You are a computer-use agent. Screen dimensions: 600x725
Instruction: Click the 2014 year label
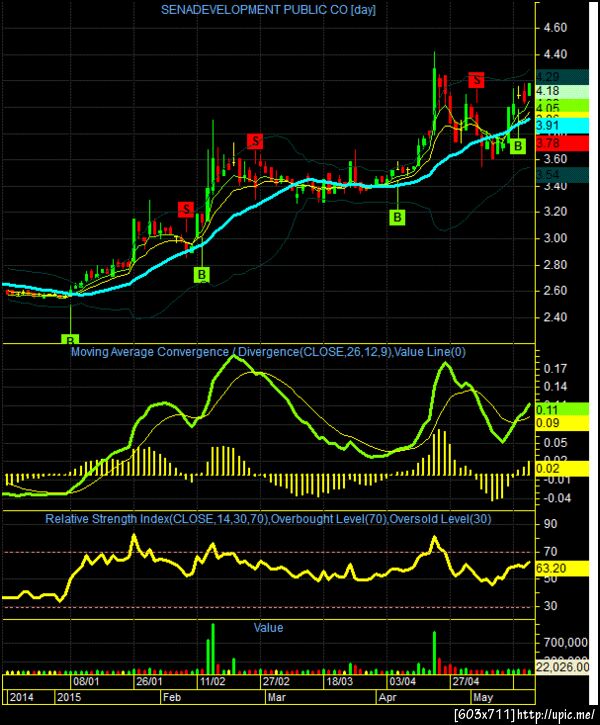click(x=21, y=697)
